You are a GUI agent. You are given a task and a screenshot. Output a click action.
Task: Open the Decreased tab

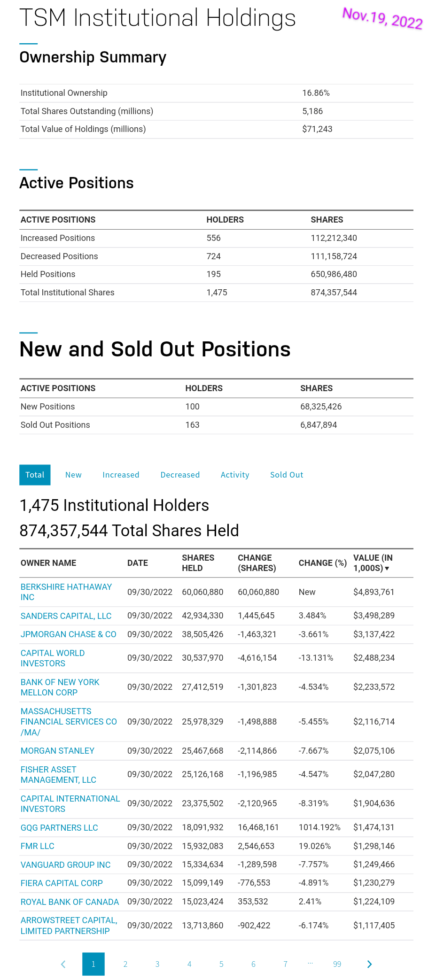pyautogui.click(x=180, y=475)
